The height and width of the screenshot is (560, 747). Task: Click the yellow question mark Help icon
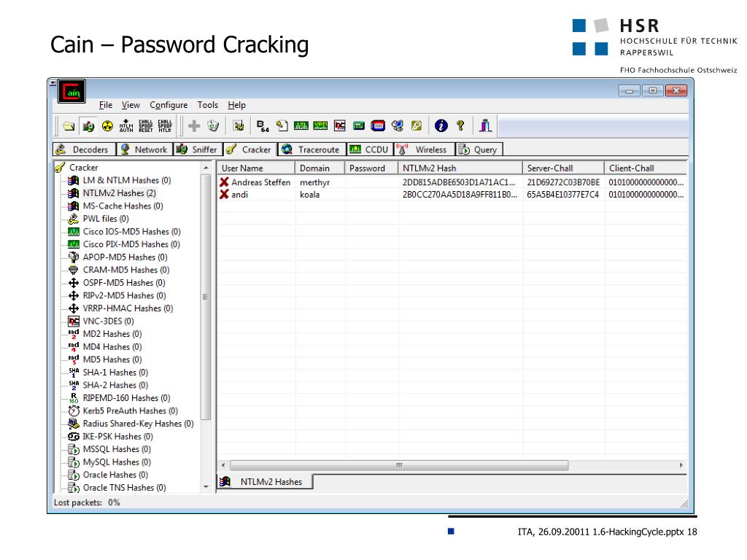[x=460, y=125]
